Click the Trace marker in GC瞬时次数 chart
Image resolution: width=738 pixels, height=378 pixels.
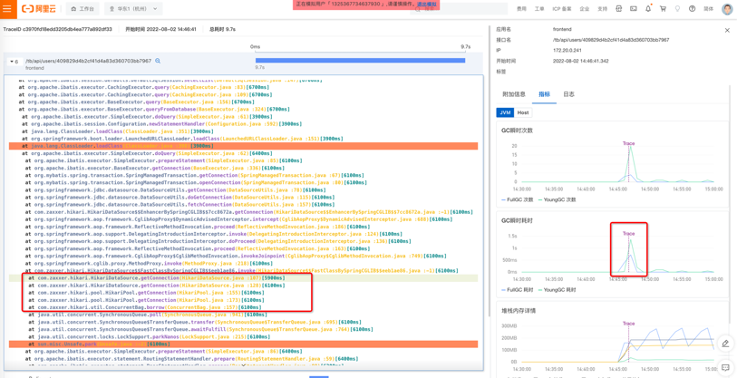tap(628, 143)
